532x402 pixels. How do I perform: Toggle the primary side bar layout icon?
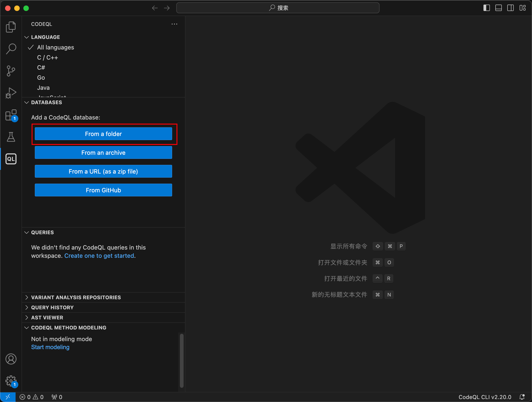(x=486, y=8)
